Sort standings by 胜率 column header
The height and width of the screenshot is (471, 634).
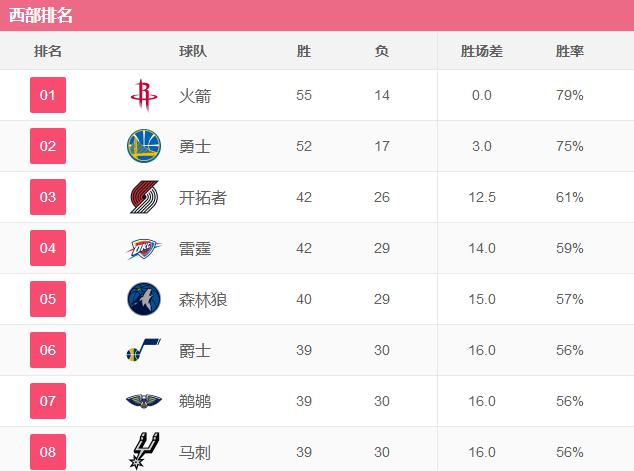(570, 51)
